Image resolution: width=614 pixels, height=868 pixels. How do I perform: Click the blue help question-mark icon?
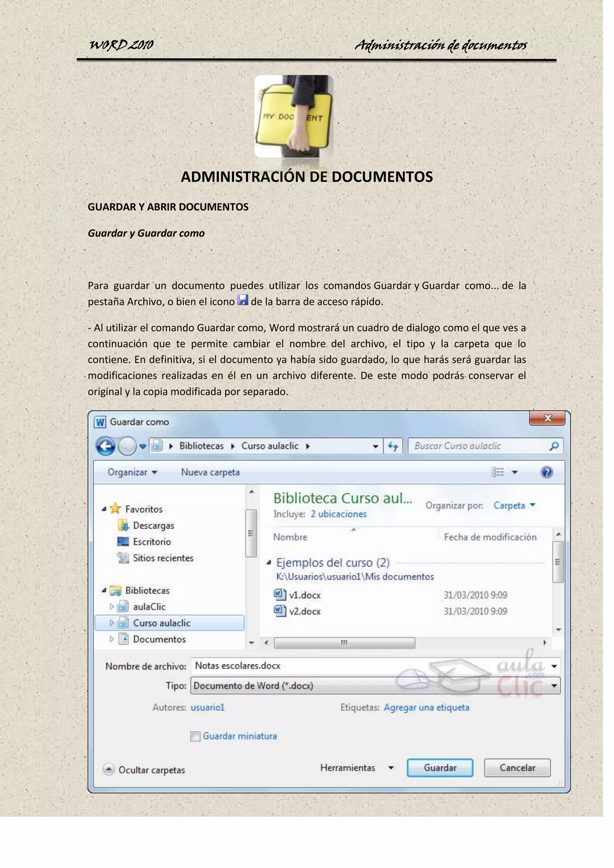[547, 472]
